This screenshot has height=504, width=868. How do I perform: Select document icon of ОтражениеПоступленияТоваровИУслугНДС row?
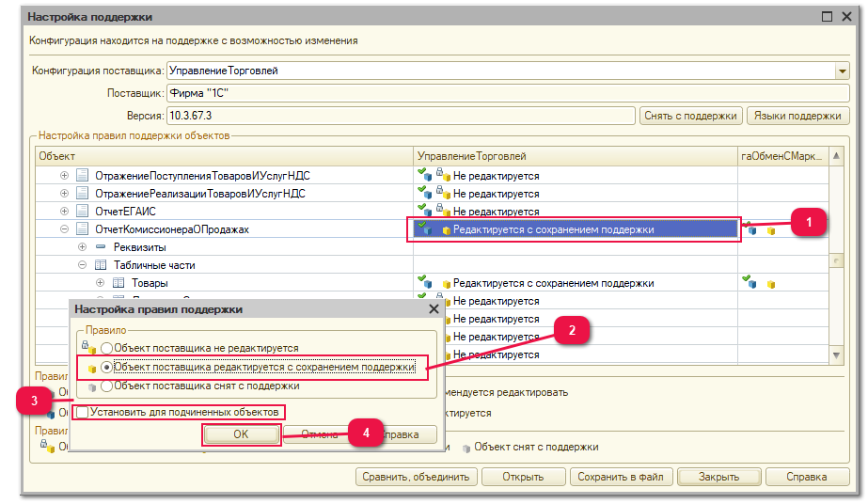(83, 176)
